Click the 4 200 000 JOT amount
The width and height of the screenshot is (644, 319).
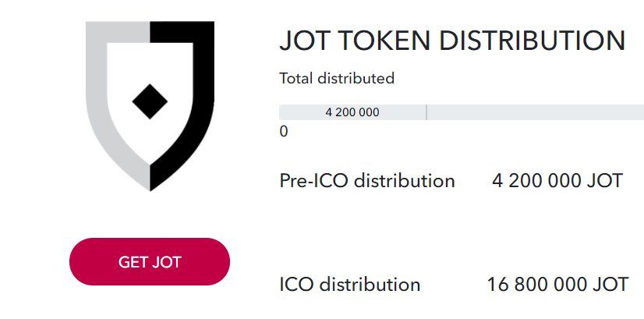click(557, 181)
